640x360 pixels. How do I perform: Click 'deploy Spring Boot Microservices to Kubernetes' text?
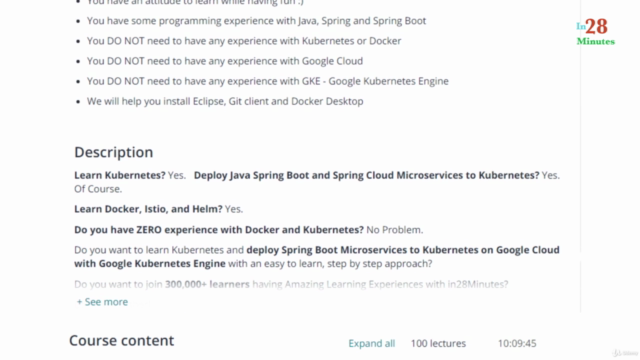[x=362, y=250]
